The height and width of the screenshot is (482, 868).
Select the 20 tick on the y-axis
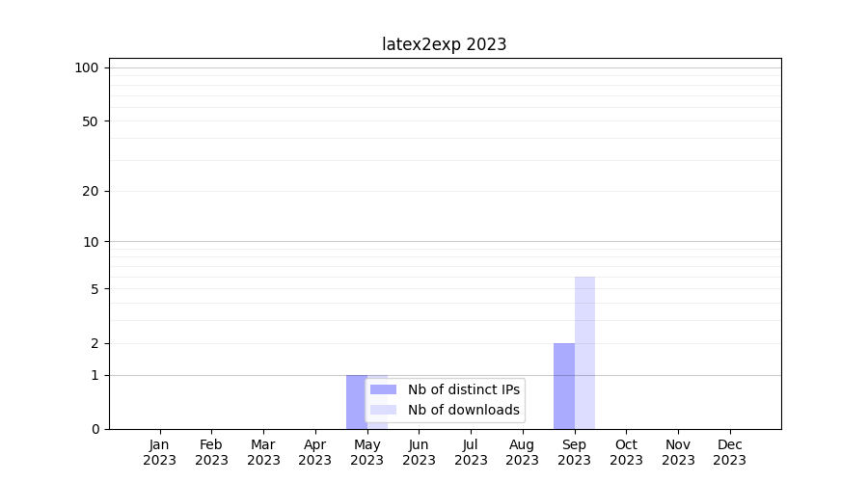click(x=90, y=191)
